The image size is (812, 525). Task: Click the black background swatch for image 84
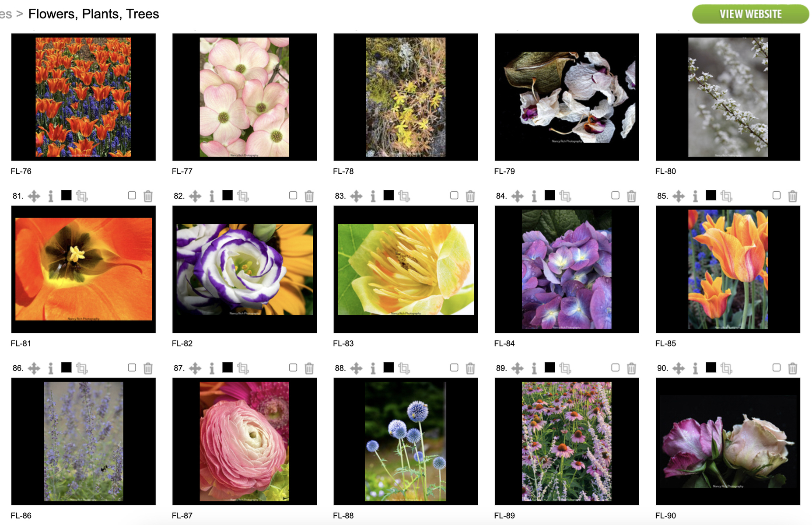pyautogui.click(x=550, y=195)
